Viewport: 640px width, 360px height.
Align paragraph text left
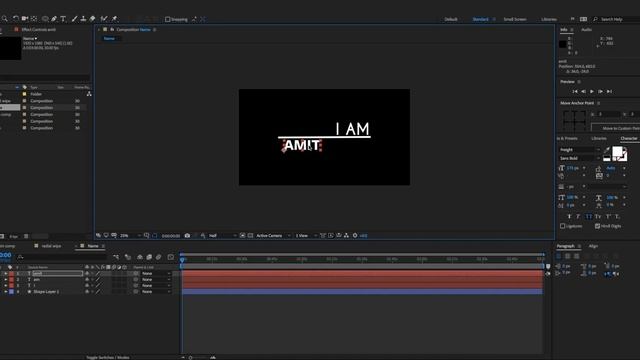559,256
